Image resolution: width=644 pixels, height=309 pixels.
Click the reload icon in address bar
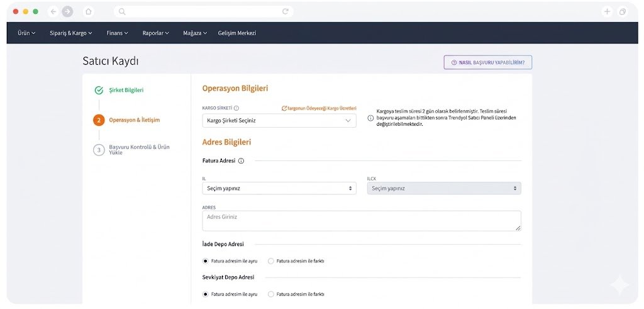click(286, 11)
